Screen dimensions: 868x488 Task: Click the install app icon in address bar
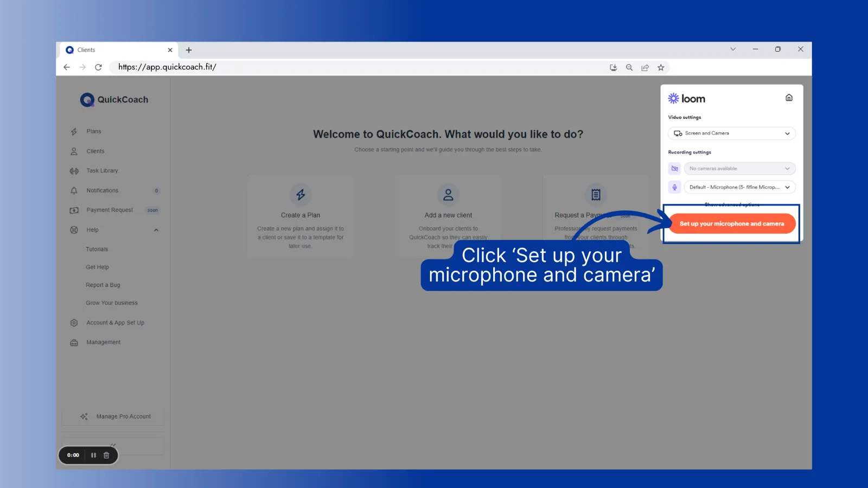[614, 68]
